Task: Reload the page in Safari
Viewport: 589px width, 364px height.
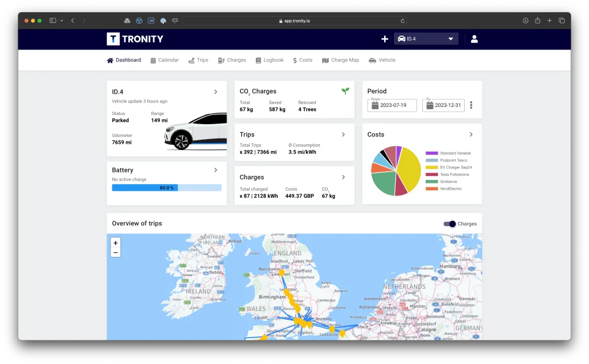Action: pos(402,21)
